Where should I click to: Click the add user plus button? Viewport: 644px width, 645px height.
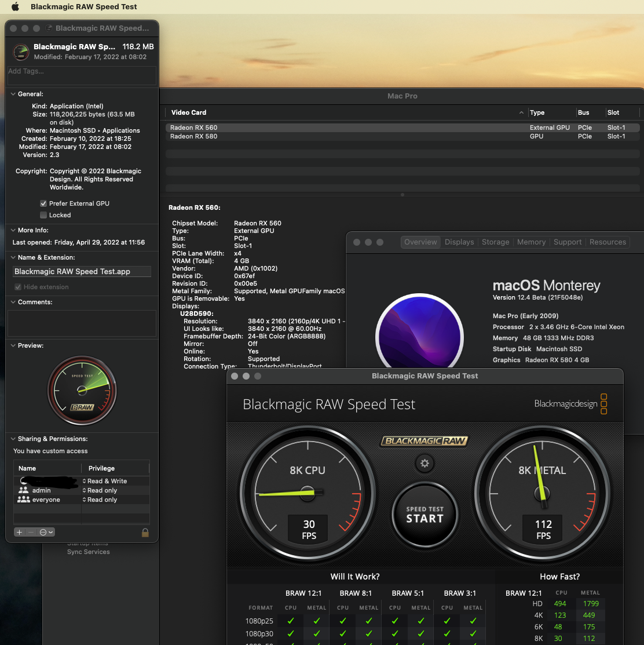point(19,533)
